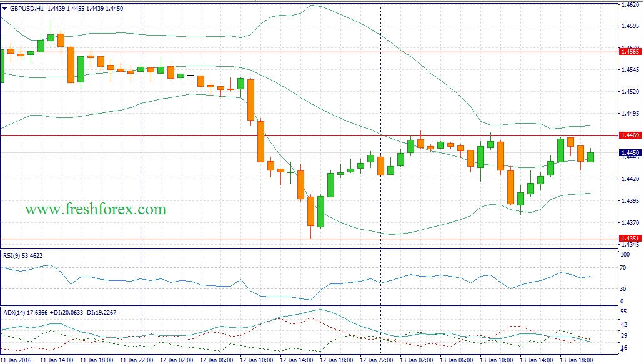This screenshot has height=364, width=644.
Task: Click the 1.4520 price axis label
Action: point(628,92)
